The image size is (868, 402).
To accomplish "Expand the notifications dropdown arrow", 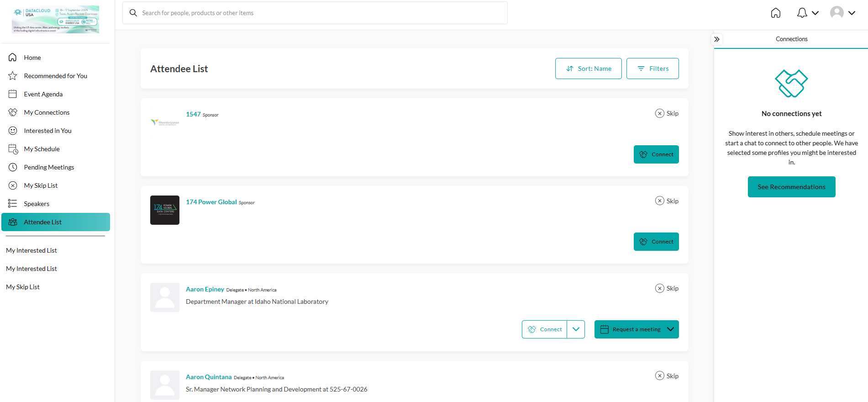I will tap(815, 13).
